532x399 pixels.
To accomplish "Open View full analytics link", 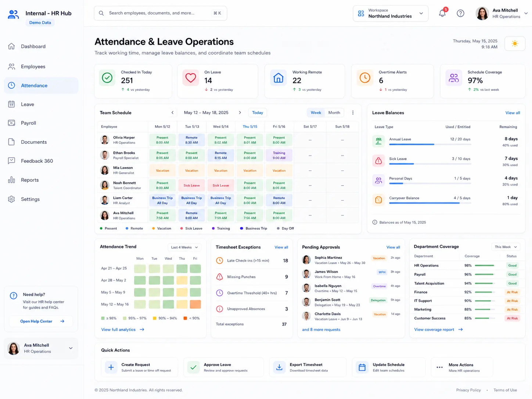I will click(123, 330).
